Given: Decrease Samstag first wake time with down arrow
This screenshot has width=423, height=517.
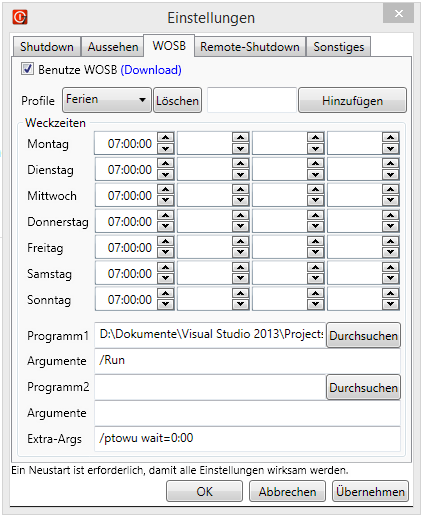Looking at the screenshot, I should [166, 279].
